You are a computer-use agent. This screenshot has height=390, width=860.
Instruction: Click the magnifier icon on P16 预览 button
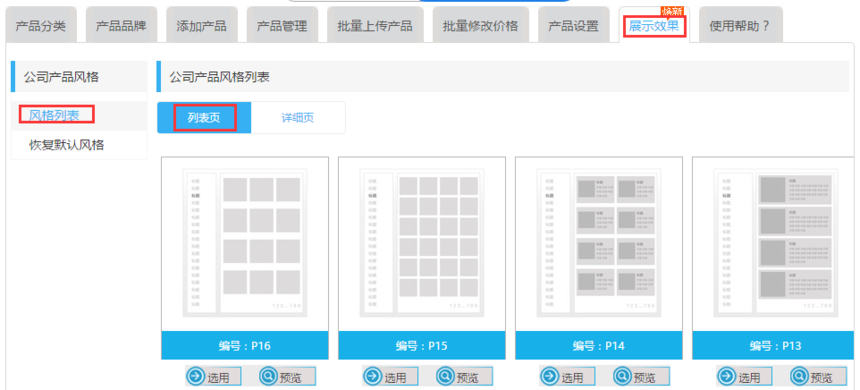pos(268,377)
